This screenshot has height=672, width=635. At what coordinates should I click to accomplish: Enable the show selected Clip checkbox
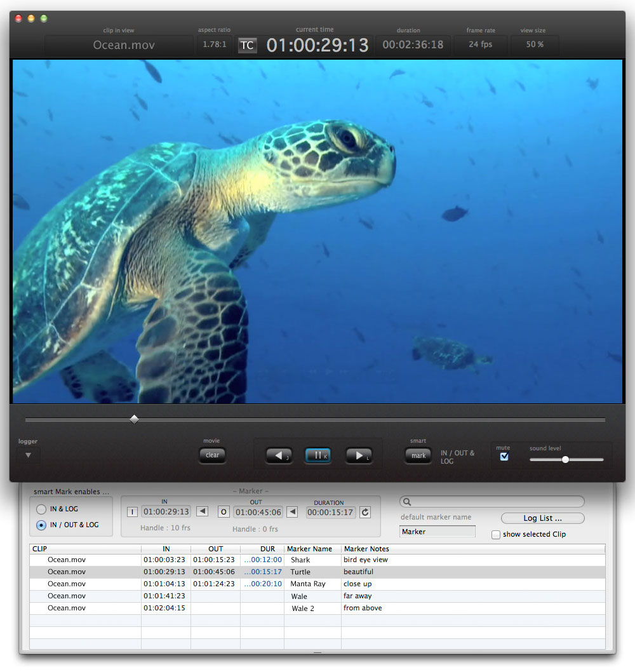point(496,535)
